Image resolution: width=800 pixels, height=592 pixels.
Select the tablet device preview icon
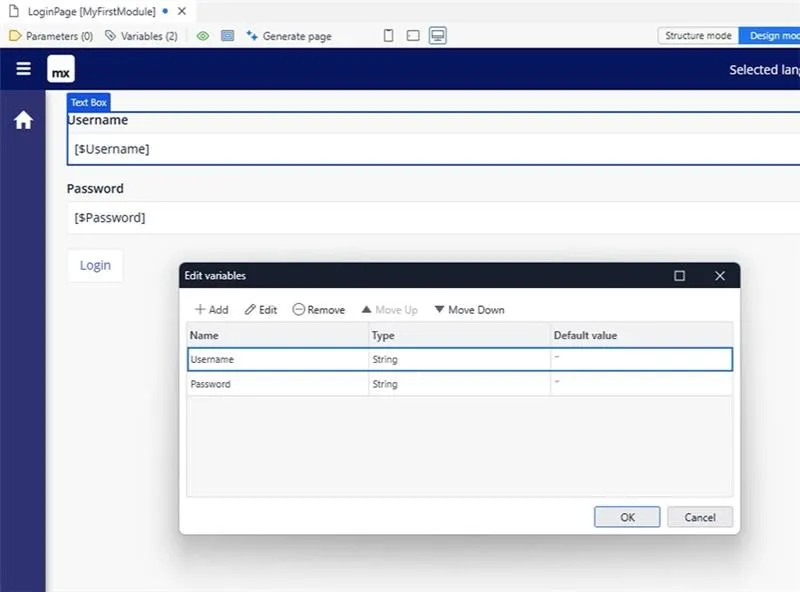tap(413, 36)
